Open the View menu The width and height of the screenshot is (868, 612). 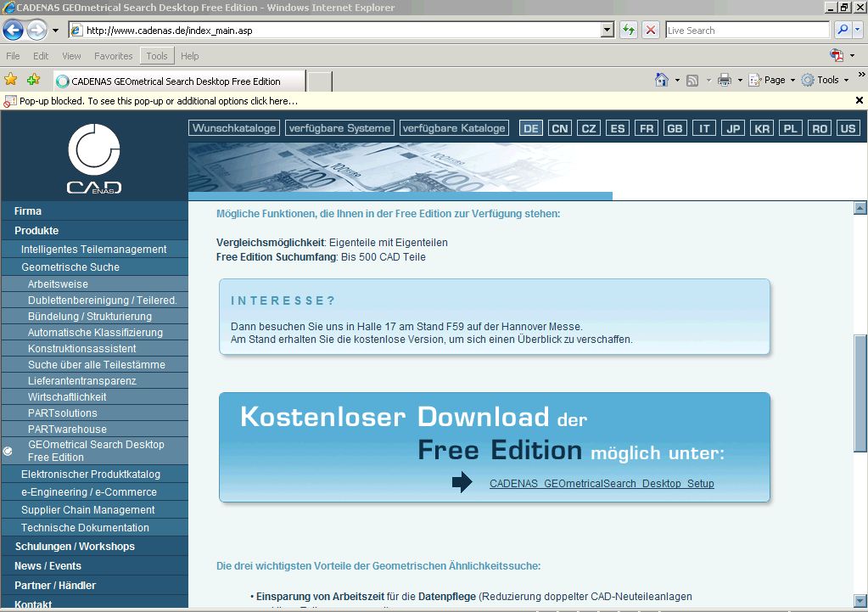[71, 56]
